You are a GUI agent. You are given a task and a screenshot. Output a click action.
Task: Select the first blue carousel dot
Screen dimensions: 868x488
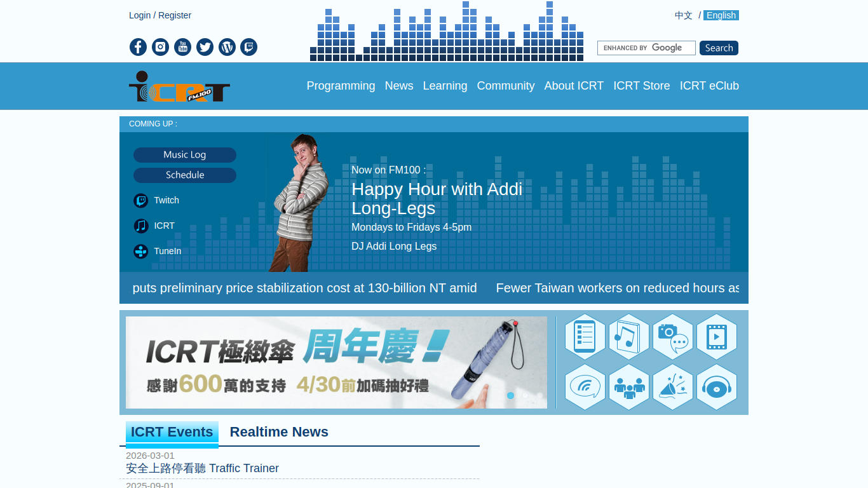pyautogui.click(x=510, y=395)
